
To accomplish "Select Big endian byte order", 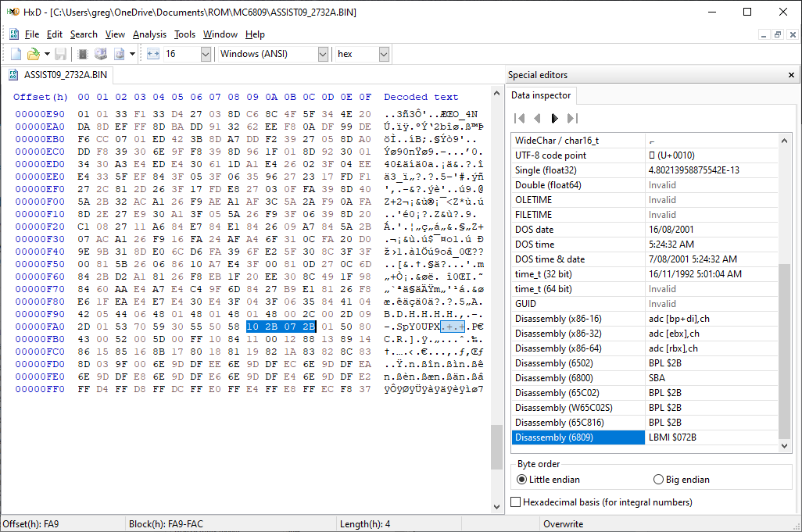I will pos(682,480).
